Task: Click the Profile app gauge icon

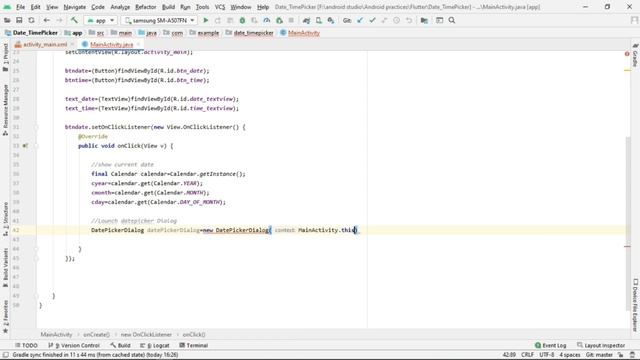Action: point(267,20)
